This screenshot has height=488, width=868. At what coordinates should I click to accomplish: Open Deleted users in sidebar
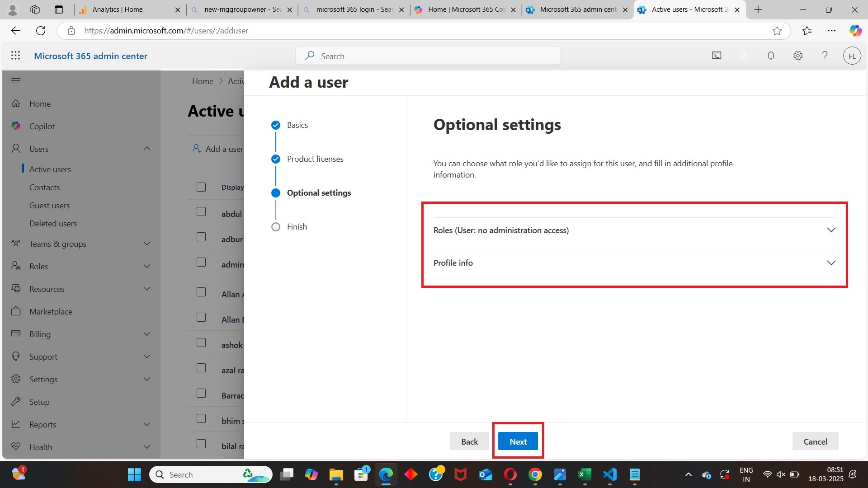point(53,224)
